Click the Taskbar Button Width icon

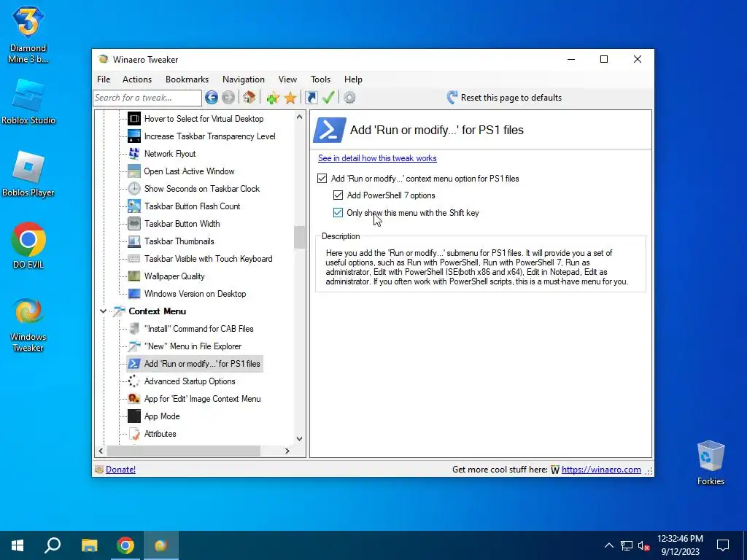pyautogui.click(x=134, y=224)
